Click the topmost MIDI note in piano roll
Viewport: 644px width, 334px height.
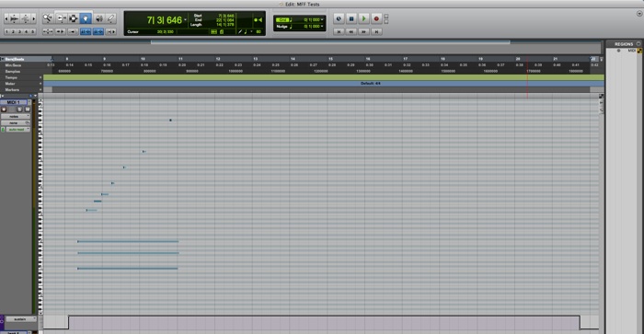(x=170, y=121)
